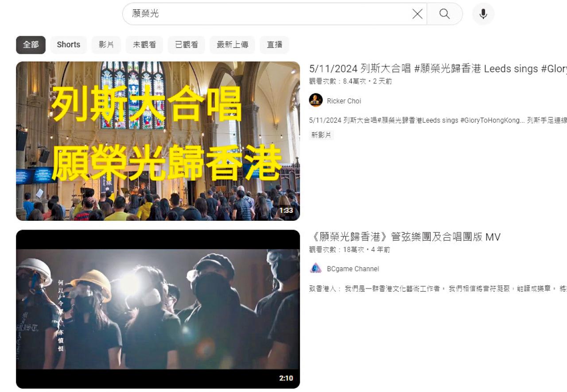
Task: Visit the Ricker Choi channel name link
Action: tap(344, 101)
